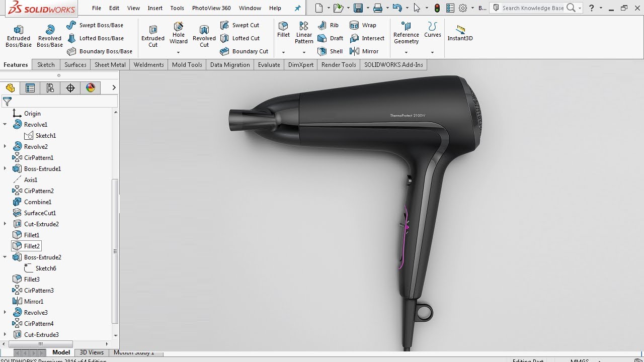Choose the Boundary Cut tool
Screen dimensions: 644x362
(245, 51)
